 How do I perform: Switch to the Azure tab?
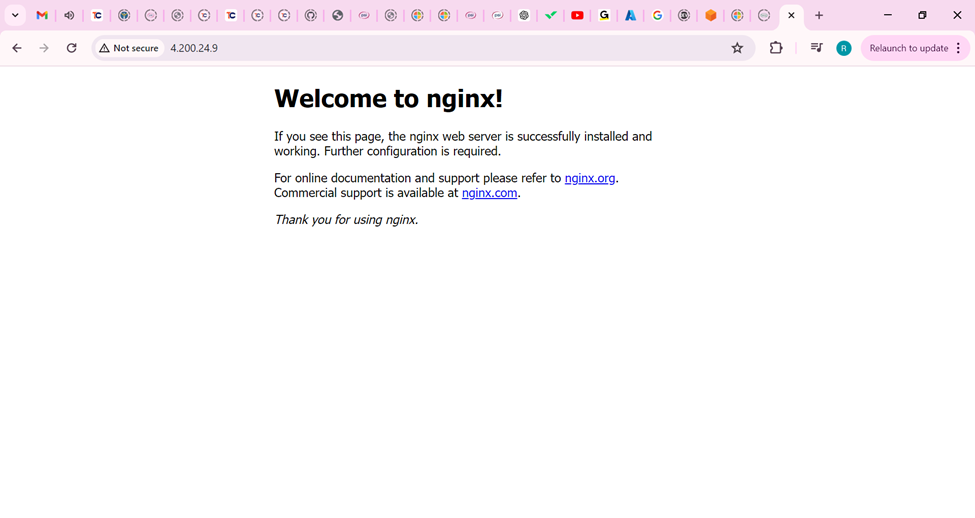click(x=631, y=16)
